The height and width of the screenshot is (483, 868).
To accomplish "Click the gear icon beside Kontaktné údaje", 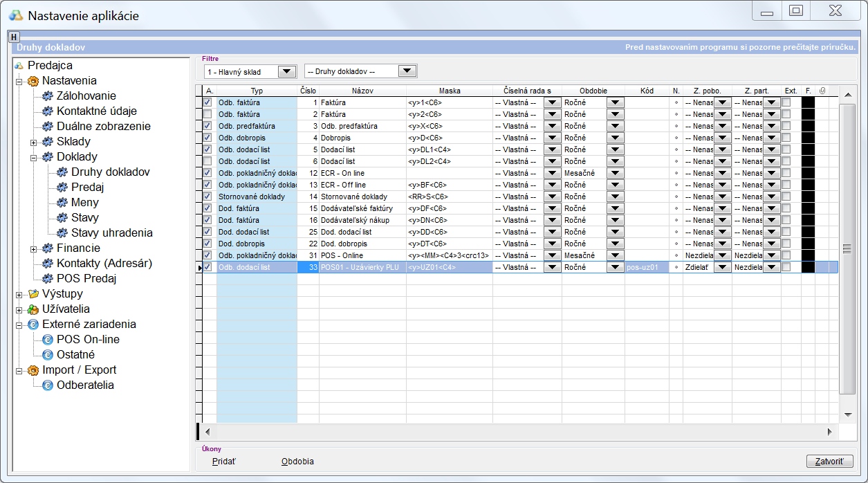I will pos(47,111).
